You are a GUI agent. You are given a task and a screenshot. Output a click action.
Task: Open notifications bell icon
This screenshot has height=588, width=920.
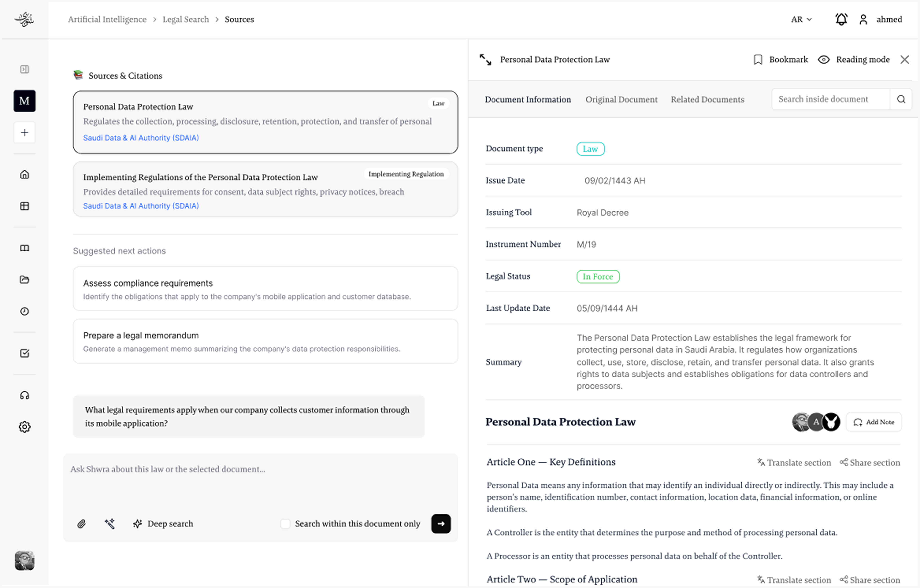[841, 19]
